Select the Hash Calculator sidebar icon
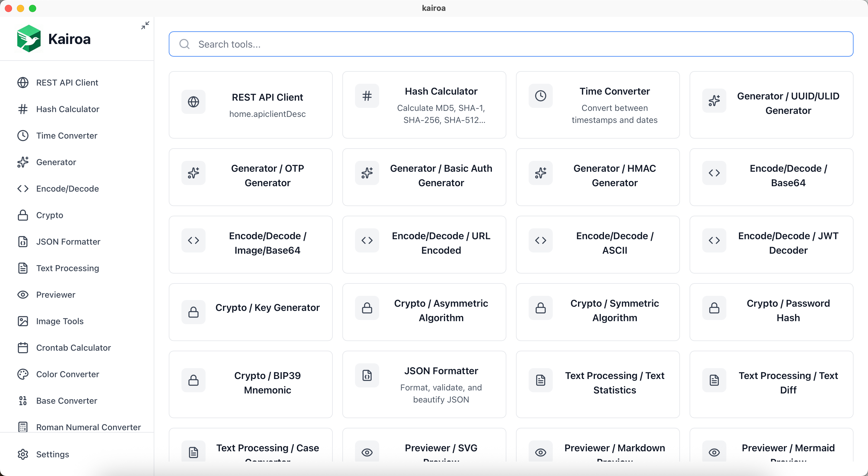Screen dimensions: 868x476 click(23, 109)
